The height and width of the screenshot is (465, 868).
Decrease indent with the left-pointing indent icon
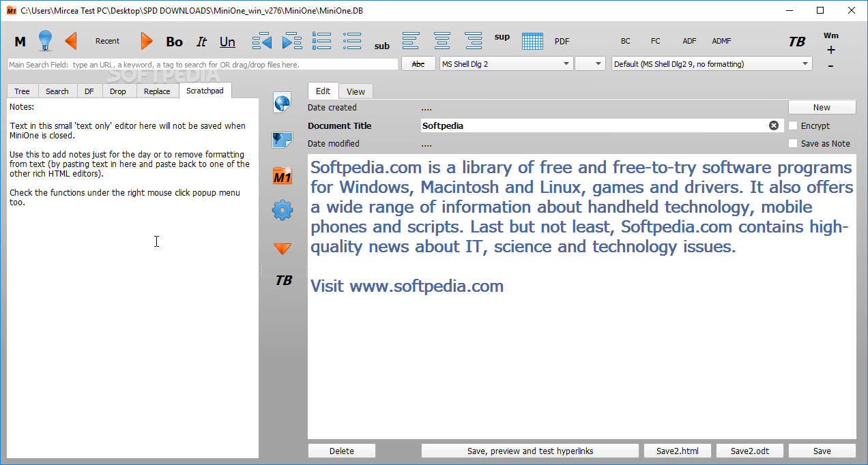[x=262, y=41]
